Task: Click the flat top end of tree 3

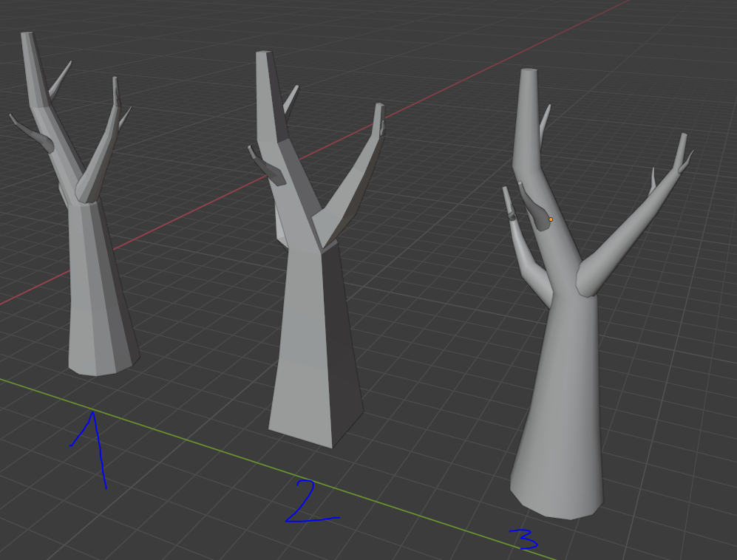Action: tap(529, 72)
